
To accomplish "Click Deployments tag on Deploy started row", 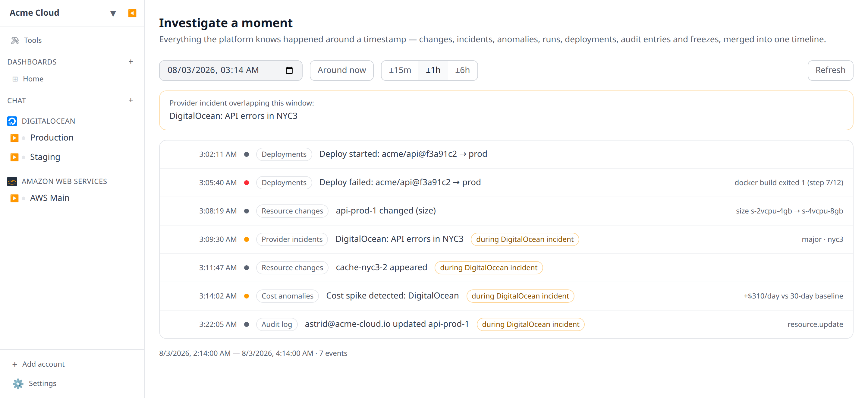I will (284, 154).
